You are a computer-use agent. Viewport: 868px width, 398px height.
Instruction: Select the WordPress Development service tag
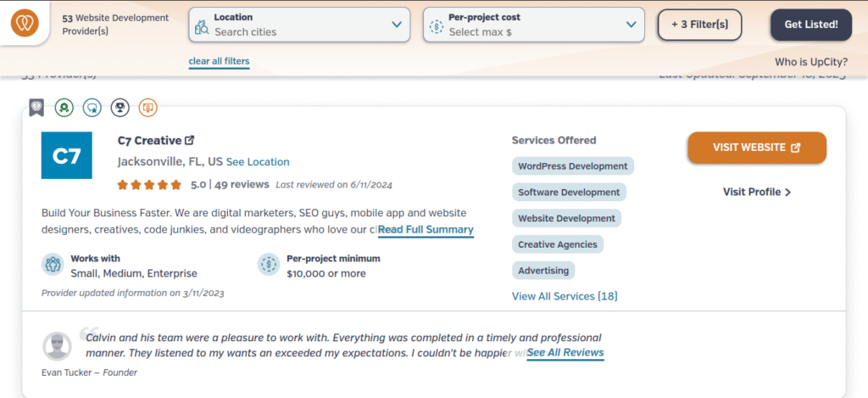coord(572,166)
